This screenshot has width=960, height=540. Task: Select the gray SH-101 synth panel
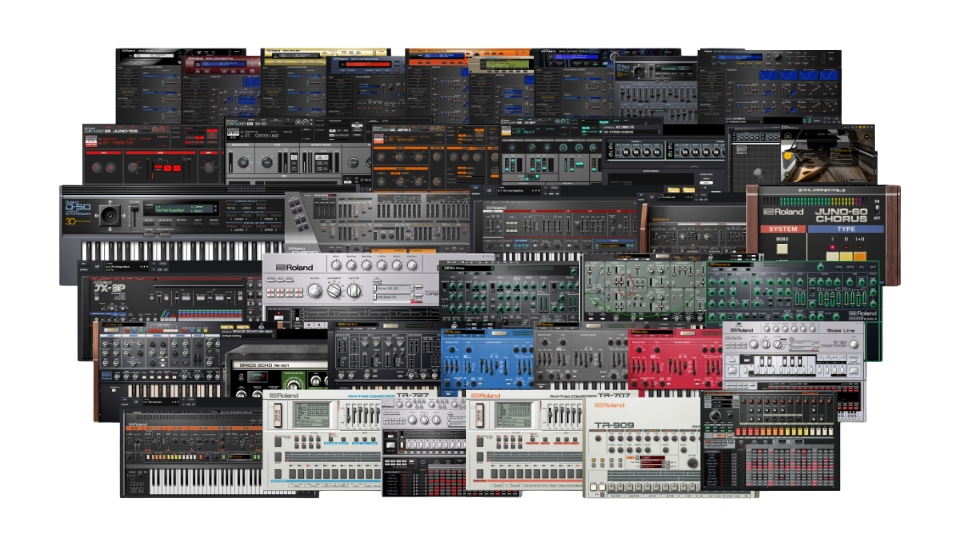[581, 358]
